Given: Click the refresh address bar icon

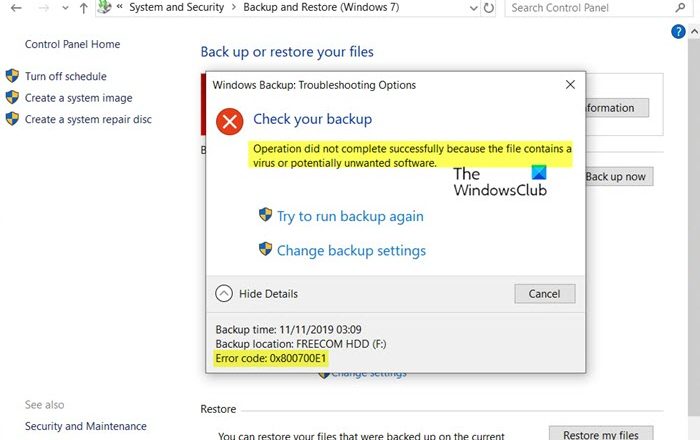Looking at the screenshot, I should pyautogui.click(x=488, y=8).
